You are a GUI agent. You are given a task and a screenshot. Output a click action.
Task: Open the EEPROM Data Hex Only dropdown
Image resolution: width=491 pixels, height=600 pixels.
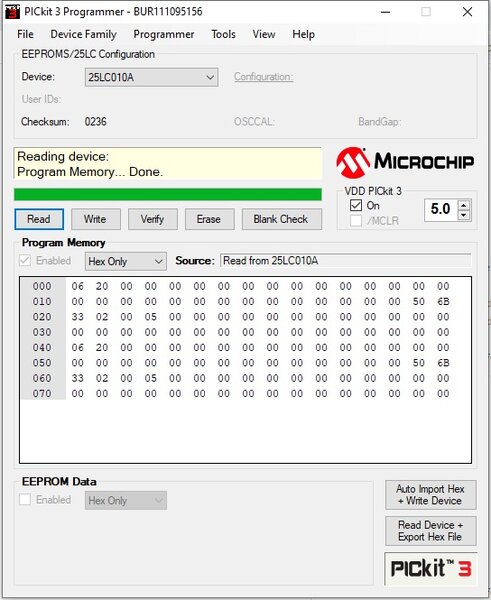pos(126,501)
